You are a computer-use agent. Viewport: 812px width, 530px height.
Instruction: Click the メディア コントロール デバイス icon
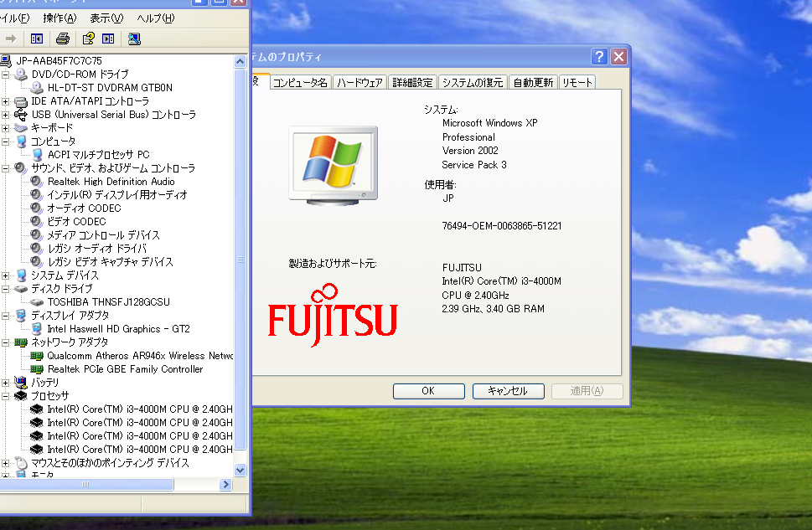pos(36,235)
